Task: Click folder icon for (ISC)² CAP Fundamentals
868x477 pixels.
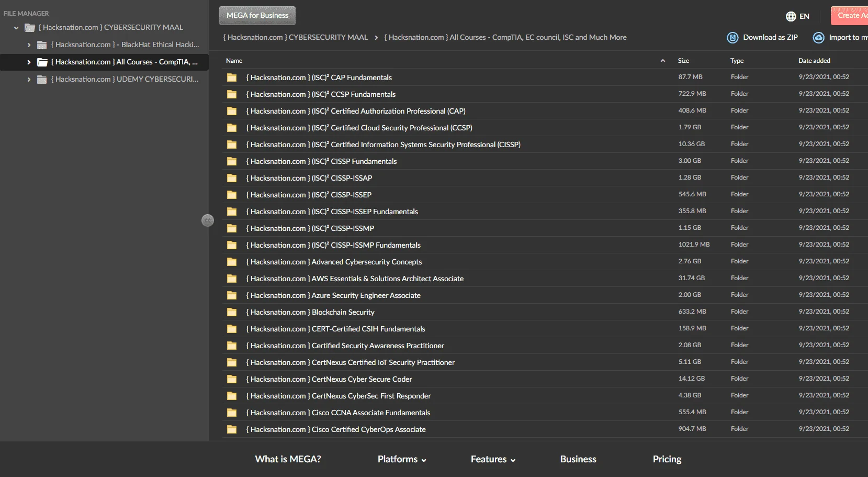Action: click(x=232, y=77)
